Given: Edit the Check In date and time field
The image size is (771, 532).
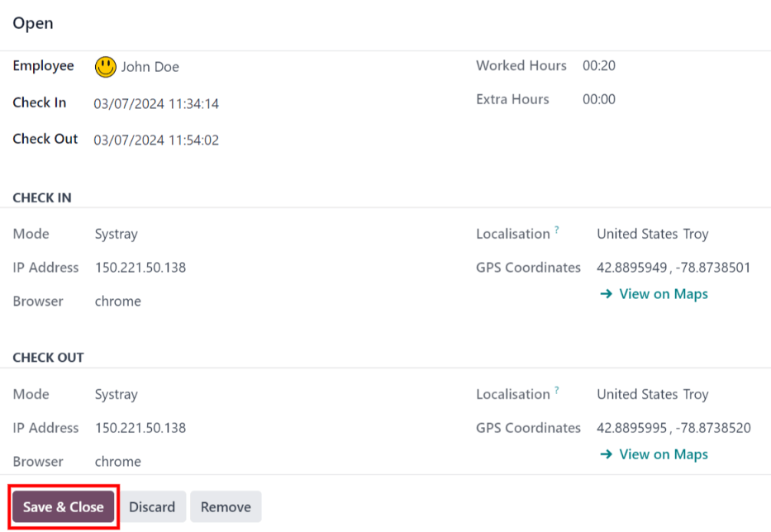Looking at the screenshot, I should tap(156, 104).
